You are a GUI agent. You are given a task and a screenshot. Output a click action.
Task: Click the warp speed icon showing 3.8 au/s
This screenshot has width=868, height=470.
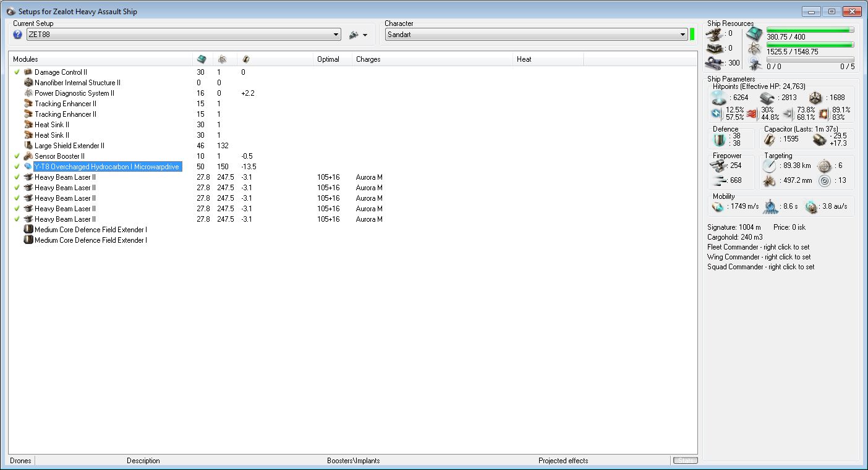point(811,206)
